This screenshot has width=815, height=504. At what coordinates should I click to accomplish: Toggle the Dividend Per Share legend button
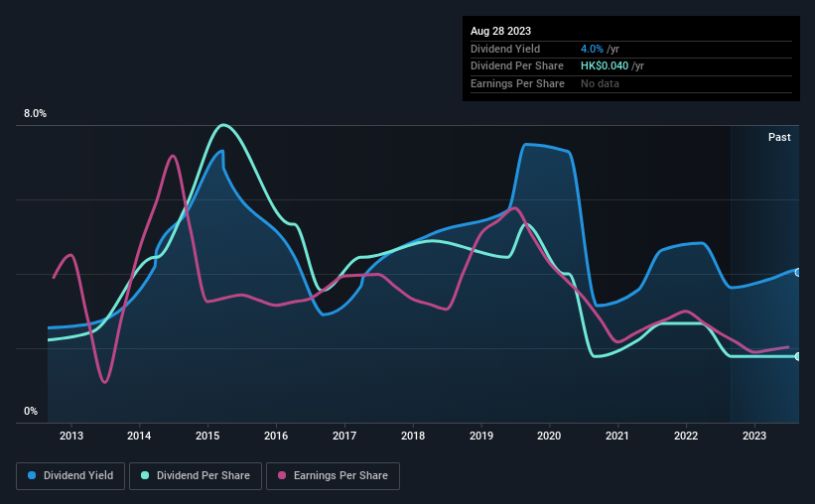coord(196,476)
